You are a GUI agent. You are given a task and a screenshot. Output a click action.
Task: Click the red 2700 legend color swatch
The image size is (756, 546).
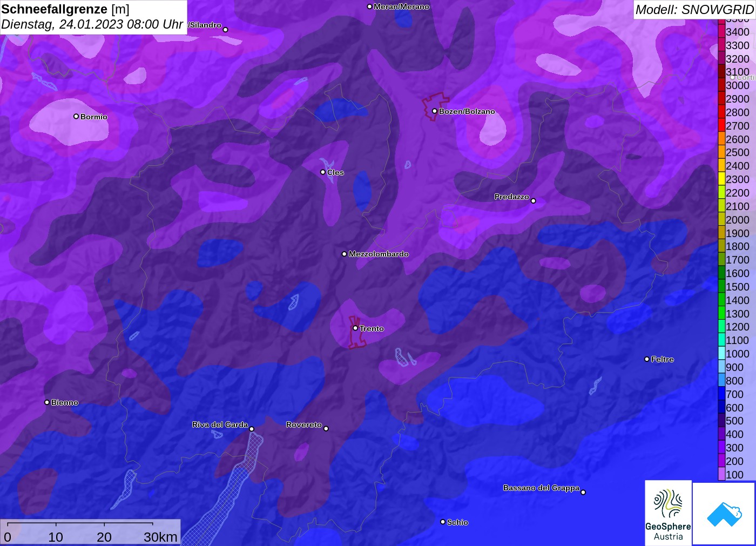pyautogui.click(x=721, y=125)
